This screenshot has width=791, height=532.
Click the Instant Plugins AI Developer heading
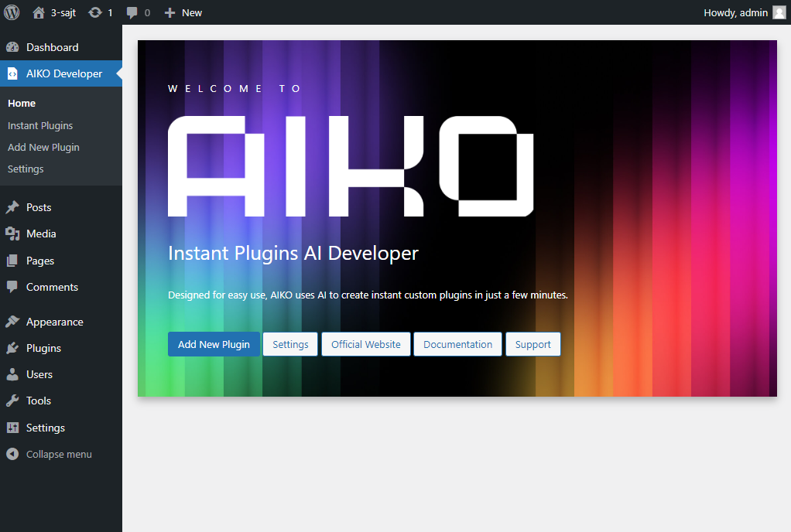click(x=293, y=253)
